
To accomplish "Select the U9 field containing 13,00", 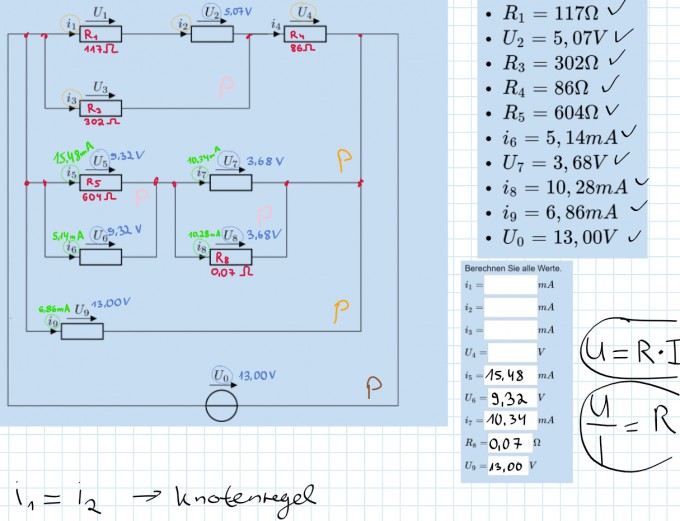I will tap(508, 466).
